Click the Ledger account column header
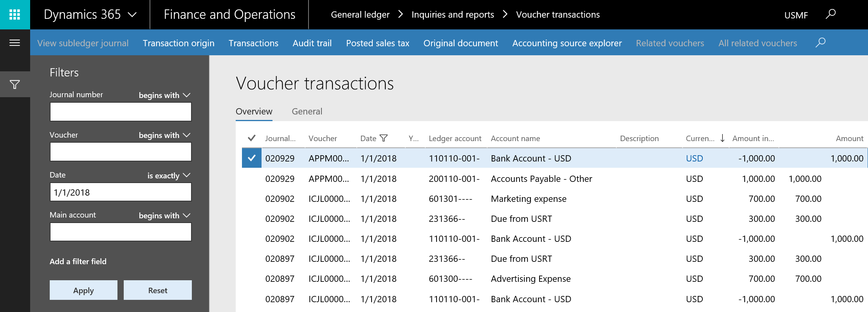This screenshot has width=868, height=312. coord(455,138)
